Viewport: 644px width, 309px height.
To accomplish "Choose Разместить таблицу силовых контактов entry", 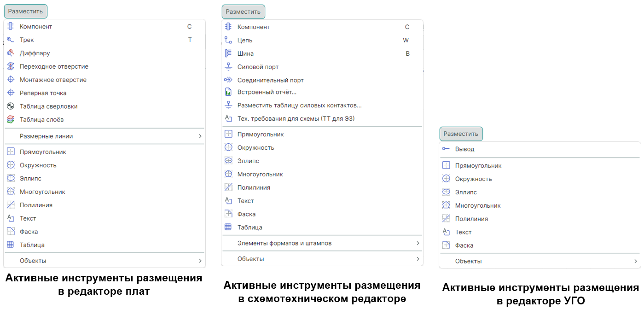I will [x=299, y=105].
